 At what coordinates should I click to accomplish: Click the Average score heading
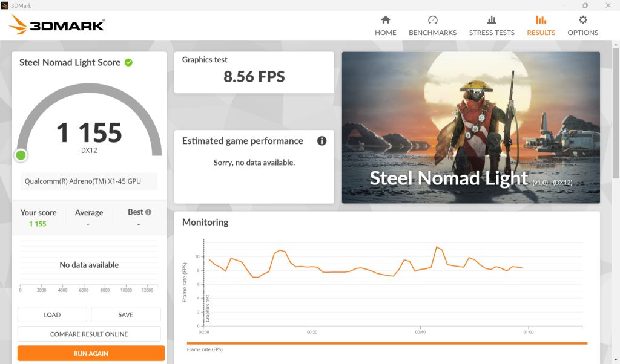(x=89, y=212)
